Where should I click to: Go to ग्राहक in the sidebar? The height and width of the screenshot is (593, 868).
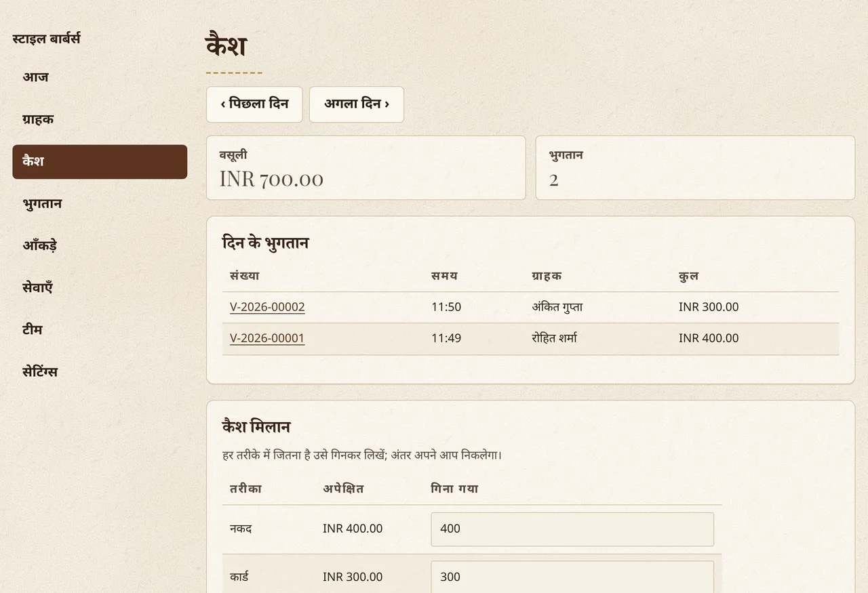(100, 119)
